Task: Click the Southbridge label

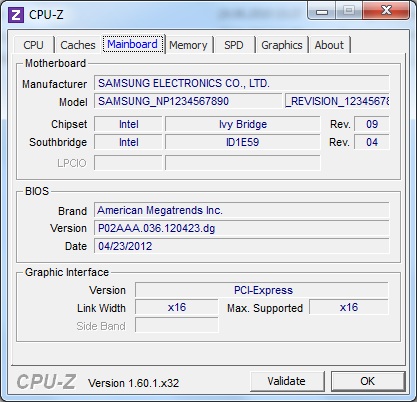Action: point(58,142)
